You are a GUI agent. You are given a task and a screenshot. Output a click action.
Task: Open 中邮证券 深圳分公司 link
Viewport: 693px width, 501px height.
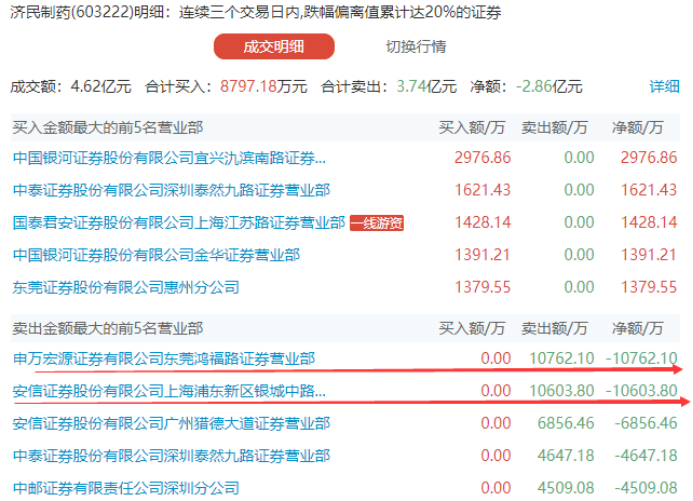126,488
